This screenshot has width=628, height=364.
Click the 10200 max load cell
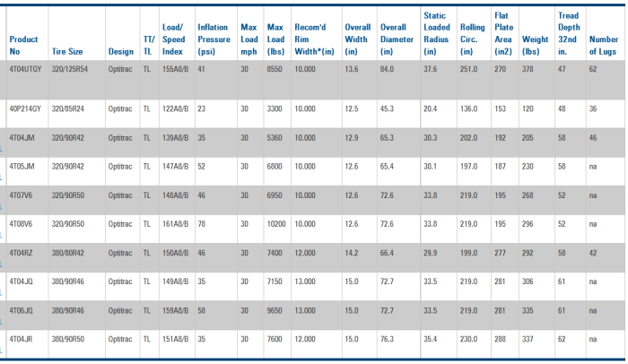[x=276, y=223]
